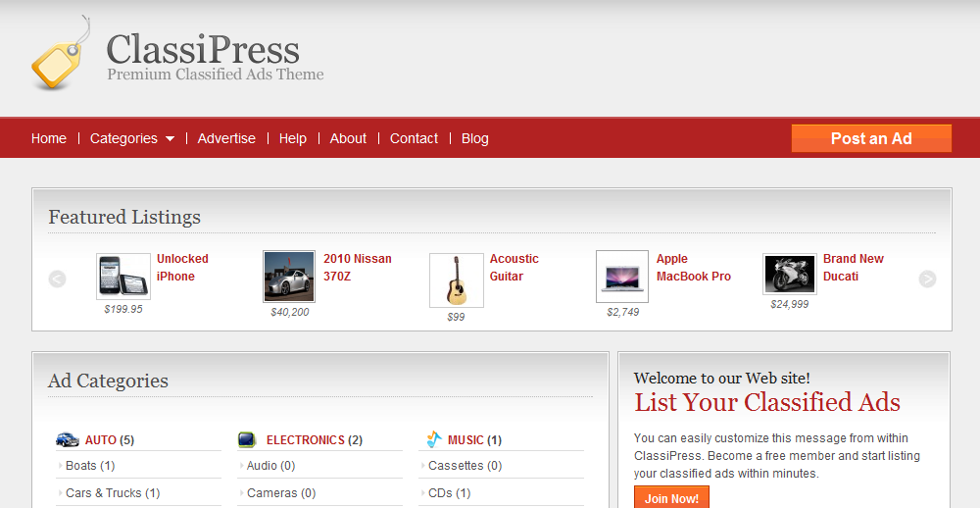Open the Unlocked iPhone thumbnail image

[123, 276]
